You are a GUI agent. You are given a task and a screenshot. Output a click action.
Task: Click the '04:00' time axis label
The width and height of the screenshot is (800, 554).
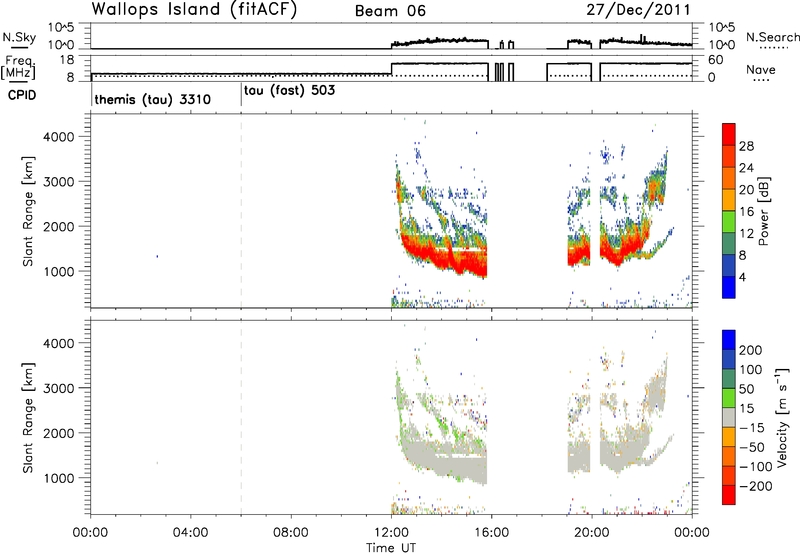190,533
